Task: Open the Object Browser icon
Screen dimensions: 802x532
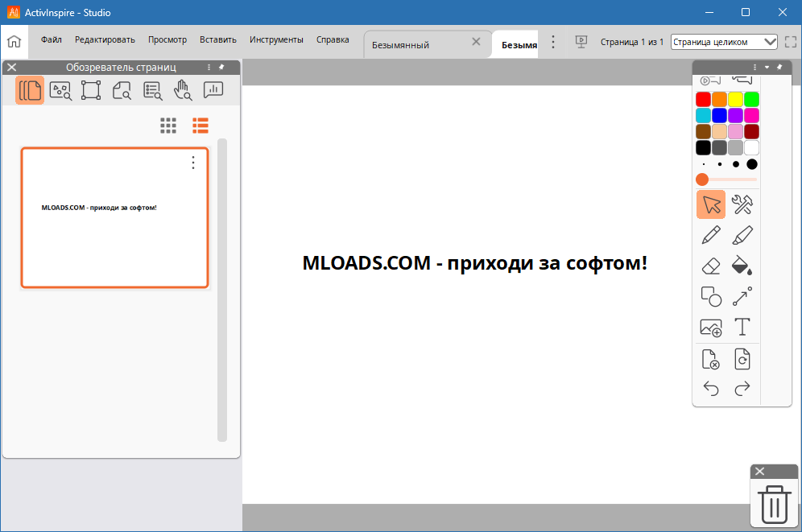Action: (91, 90)
